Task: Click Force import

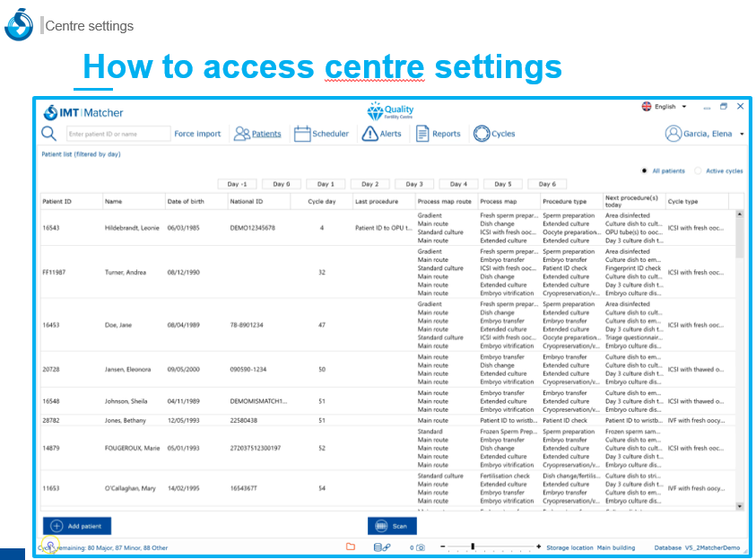Action: coord(197,134)
